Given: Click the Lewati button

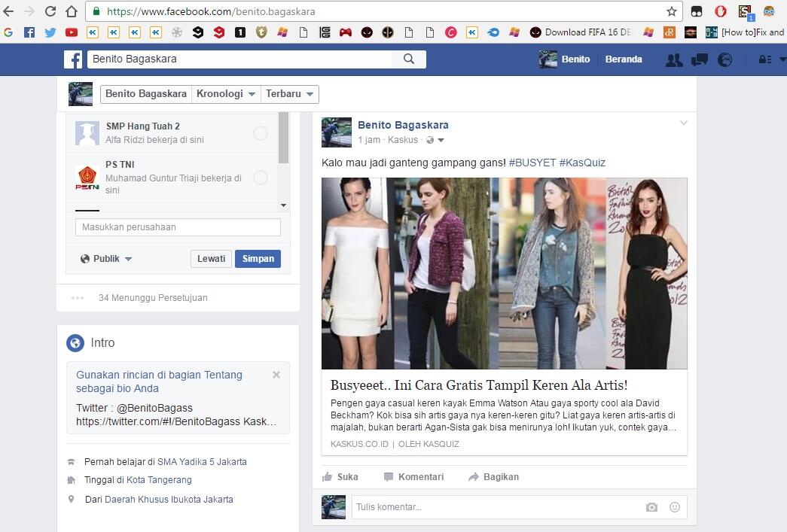Looking at the screenshot, I should click(211, 259).
